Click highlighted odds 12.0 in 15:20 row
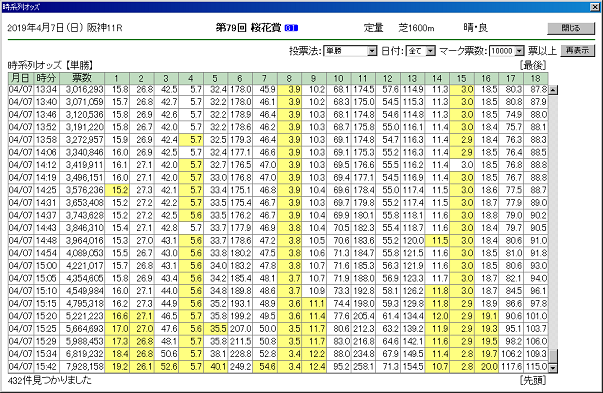The width and height of the screenshot is (603, 393). (437, 316)
